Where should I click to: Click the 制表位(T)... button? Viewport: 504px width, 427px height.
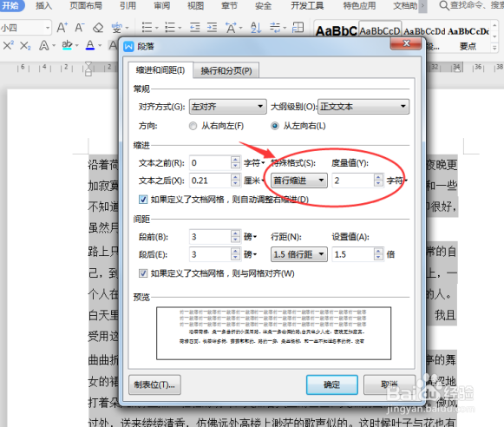point(154,384)
